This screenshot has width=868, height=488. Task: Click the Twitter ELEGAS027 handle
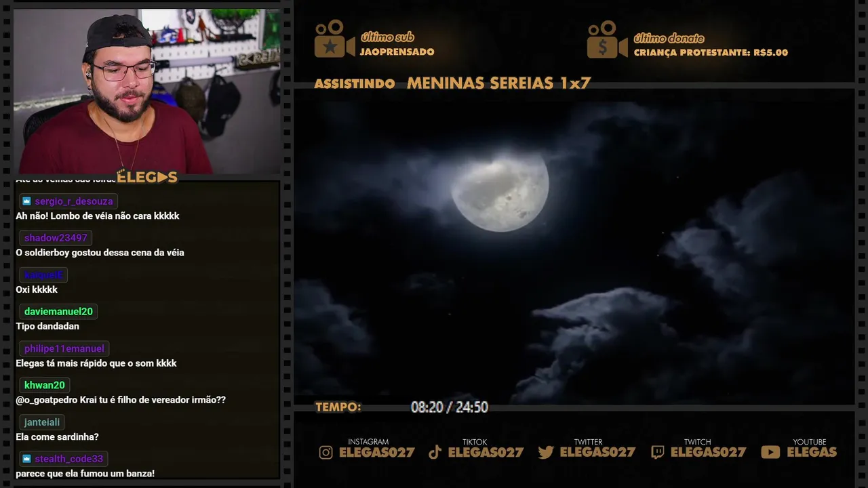coord(597,453)
